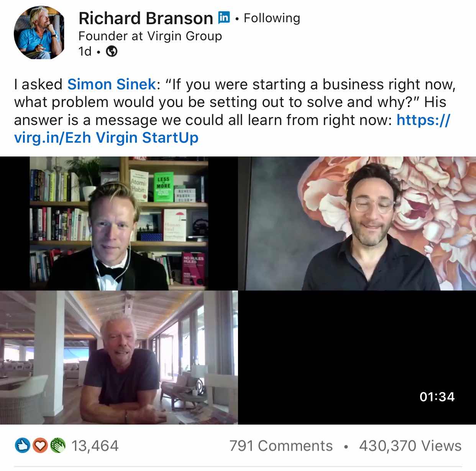The image size is (476, 471).
Task: Open the virg.in/Ezh URL link
Action: click(232, 128)
